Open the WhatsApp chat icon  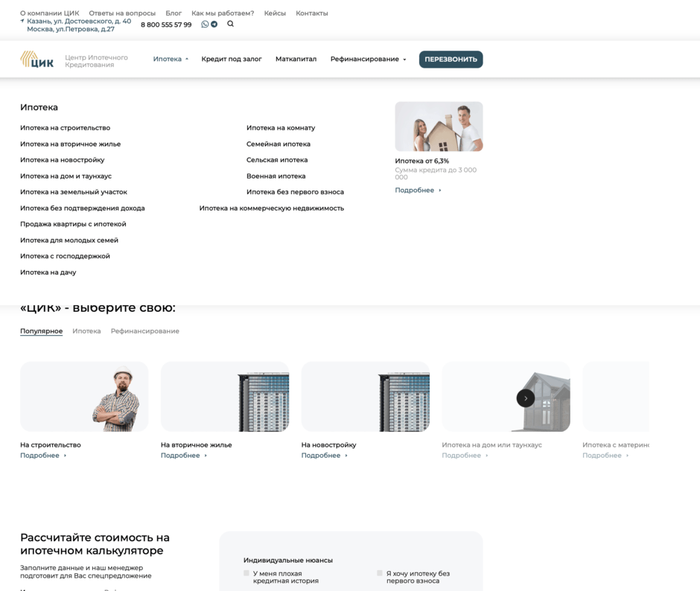(x=205, y=24)
